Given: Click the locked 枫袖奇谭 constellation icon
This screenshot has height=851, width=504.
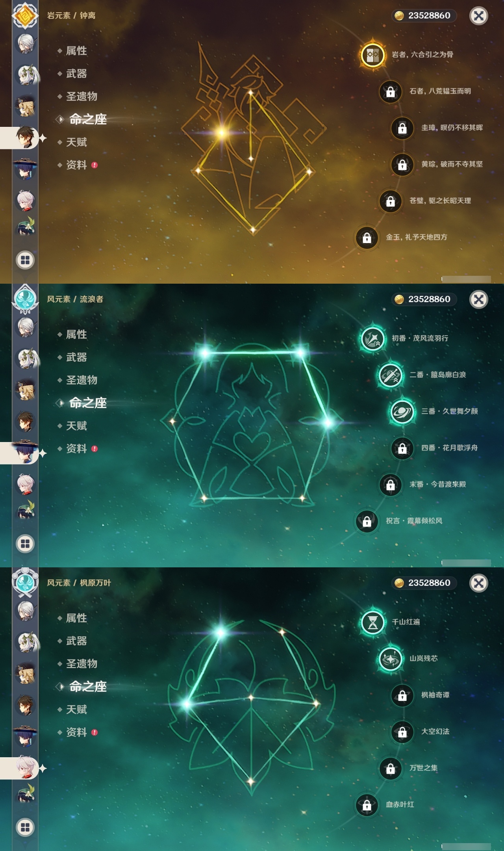Looking at the screenshot, I should click(402, 695).
